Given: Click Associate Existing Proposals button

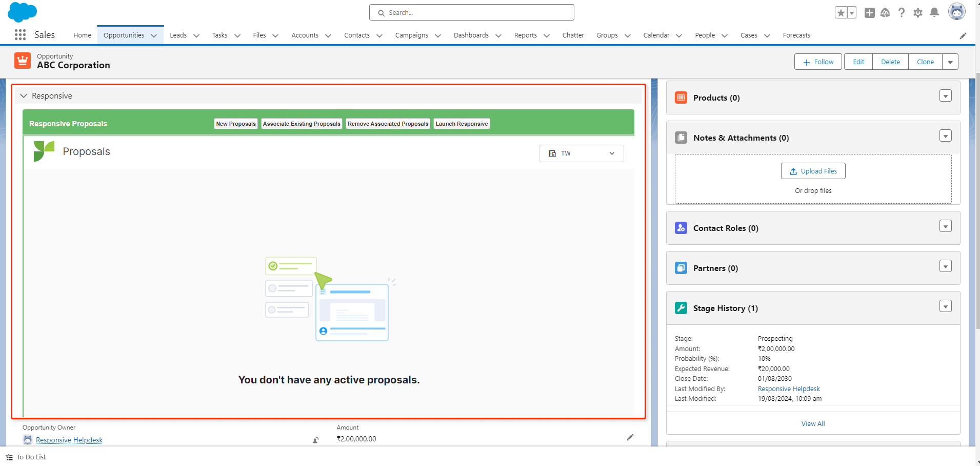Looking at the screenshot, I should tap(302, 124).
